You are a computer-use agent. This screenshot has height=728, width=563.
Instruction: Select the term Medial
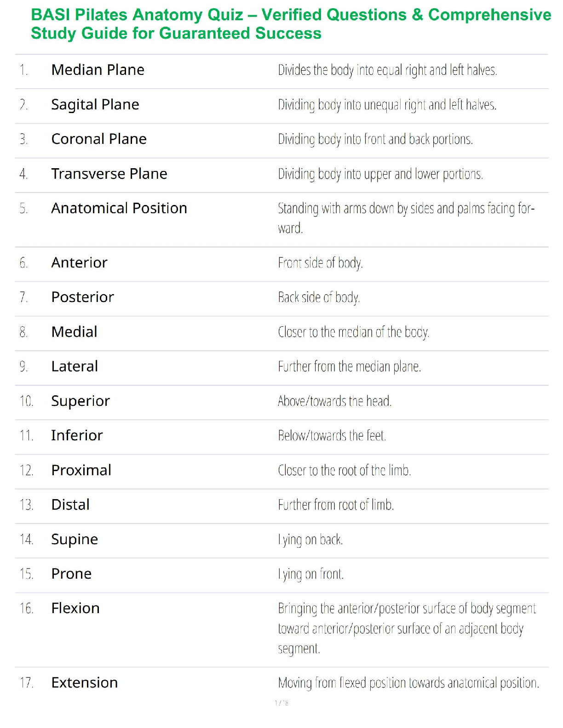[x=74, y=332]
